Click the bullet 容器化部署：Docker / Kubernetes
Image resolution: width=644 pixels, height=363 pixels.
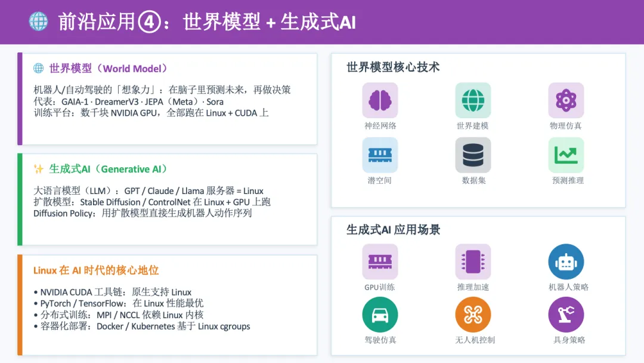142,326
